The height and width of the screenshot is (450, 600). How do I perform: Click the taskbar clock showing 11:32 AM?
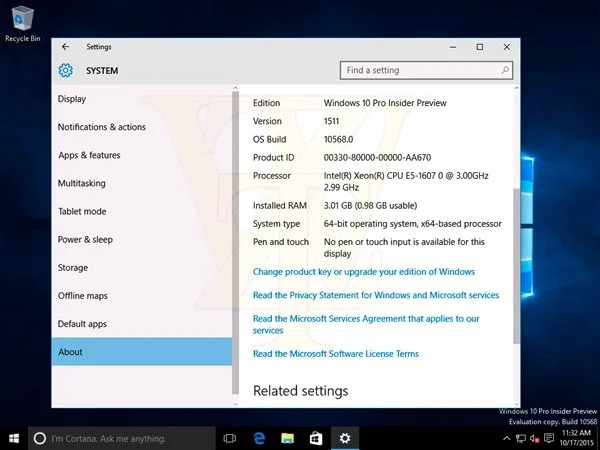coord(576,438)
